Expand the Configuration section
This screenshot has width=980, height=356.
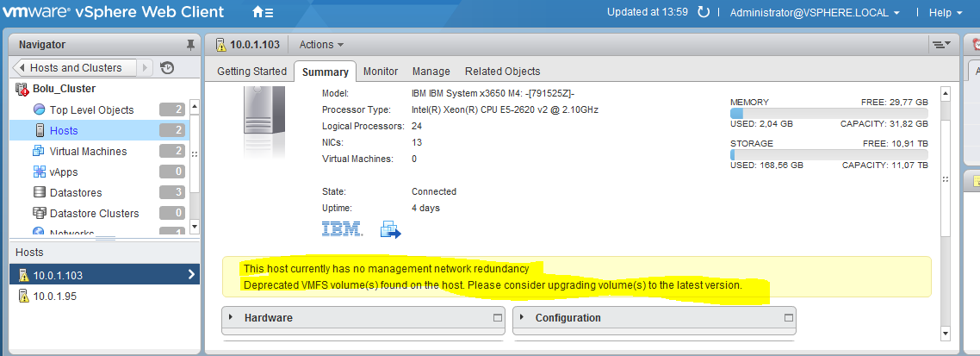522,317
